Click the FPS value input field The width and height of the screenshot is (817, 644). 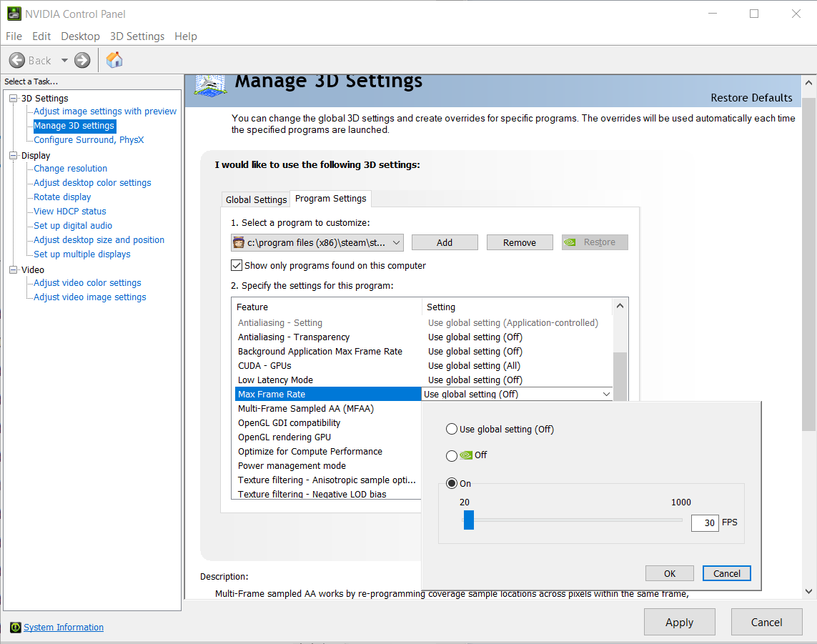click(x=705, y=522)
